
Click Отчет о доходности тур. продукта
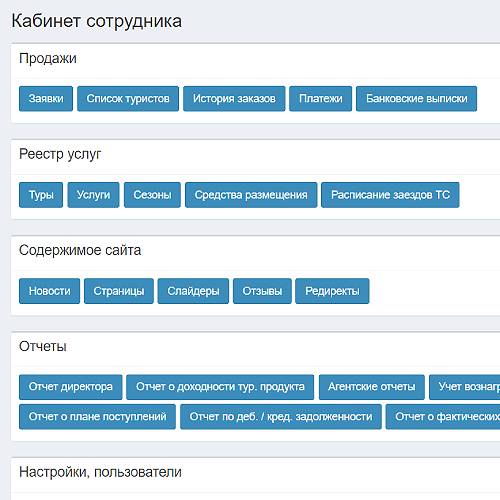tap(220, 387)
